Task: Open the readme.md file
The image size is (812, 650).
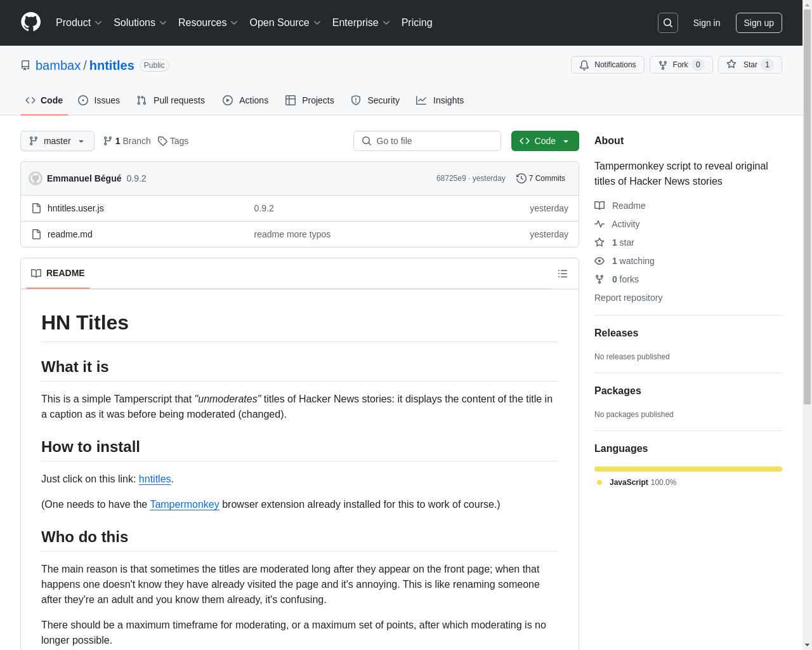Action: click(70, 234)
